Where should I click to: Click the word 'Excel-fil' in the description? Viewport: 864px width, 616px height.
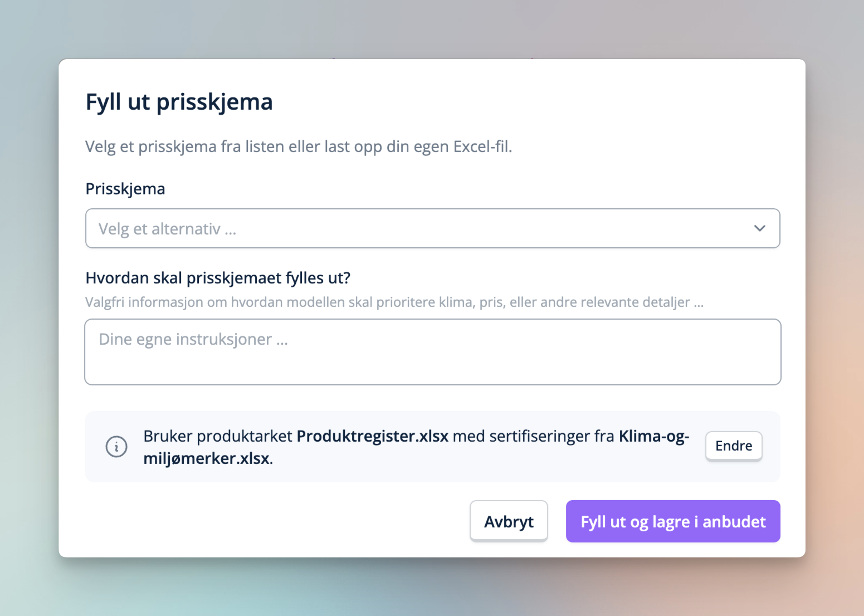point(482,146)
